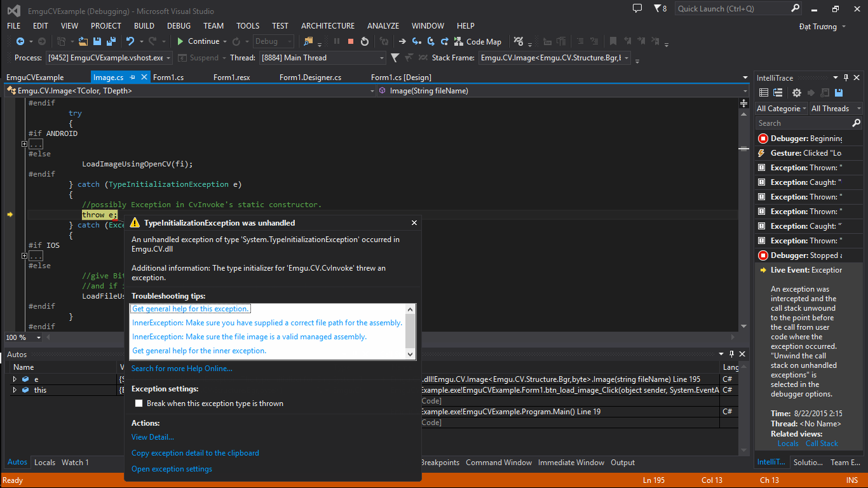868x488 pixels.
Task: Open the feedback speech bubble icon
Action: coord(637,8)
